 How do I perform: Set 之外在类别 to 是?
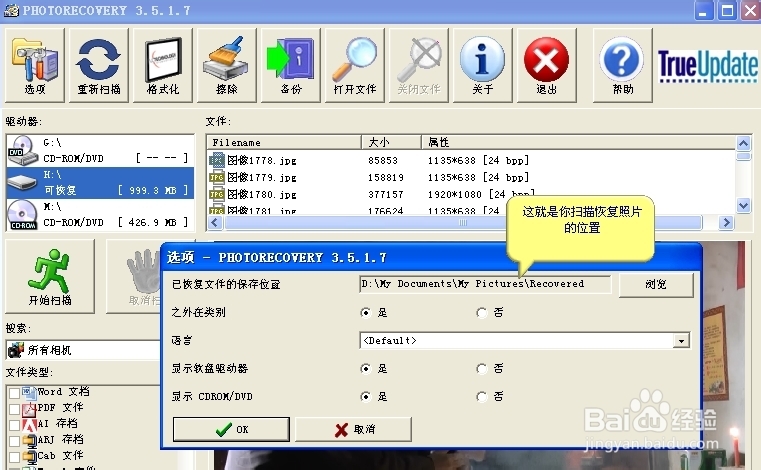366,312
